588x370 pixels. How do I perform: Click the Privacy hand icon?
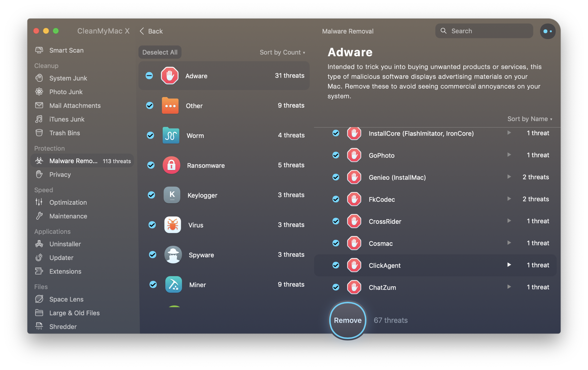39,174
